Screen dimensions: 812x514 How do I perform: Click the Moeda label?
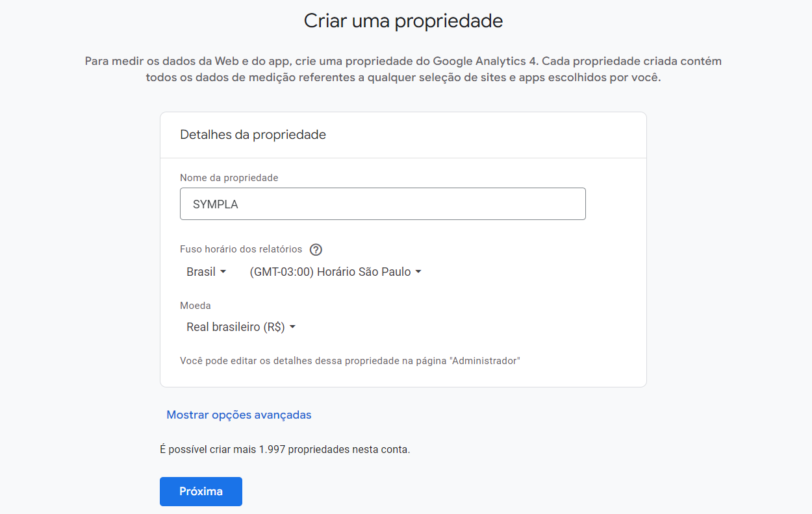(196, 306)
